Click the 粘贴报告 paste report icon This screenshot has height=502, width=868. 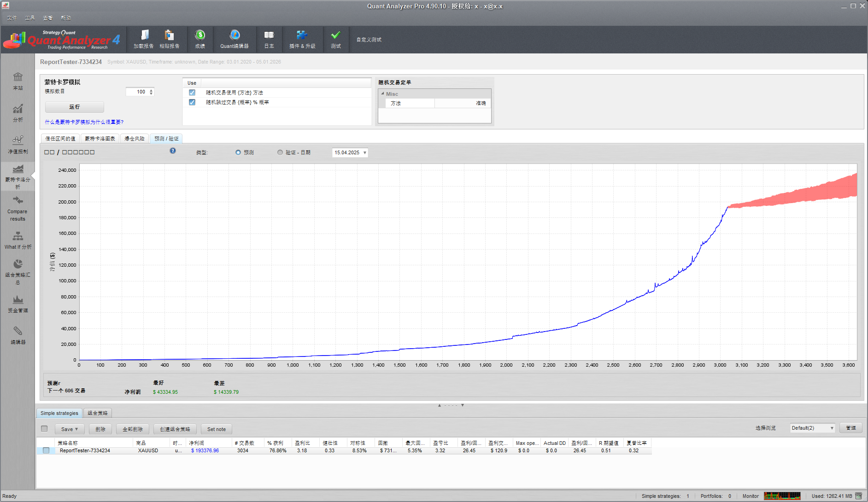tap(169, 36)
